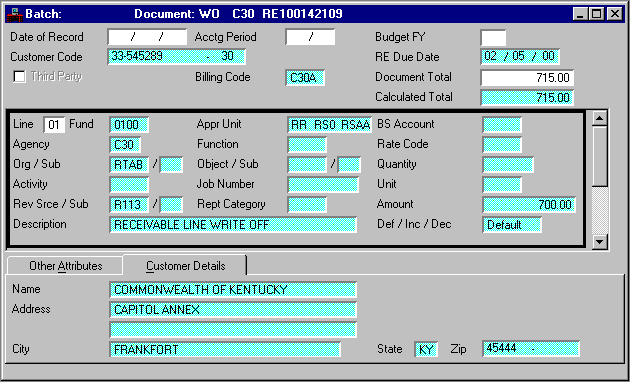The image size is (630, 382).
Task: Click the Fund field 0100
Action: [x=129, y=125]
